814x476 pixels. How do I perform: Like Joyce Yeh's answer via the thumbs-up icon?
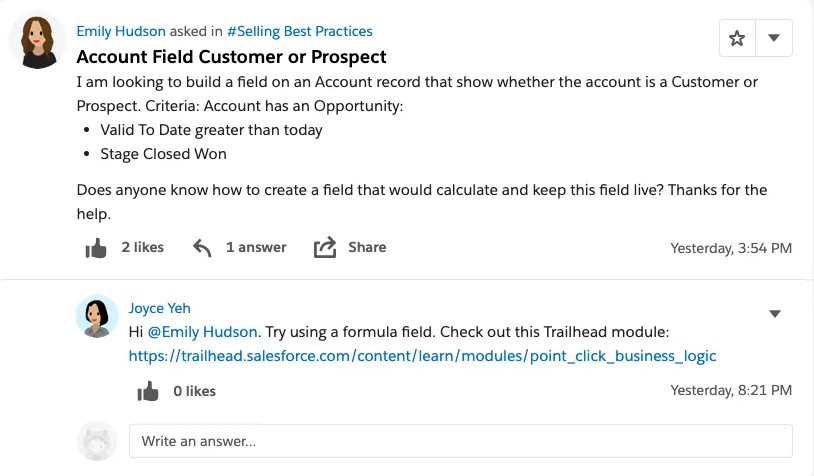point(148,391)
